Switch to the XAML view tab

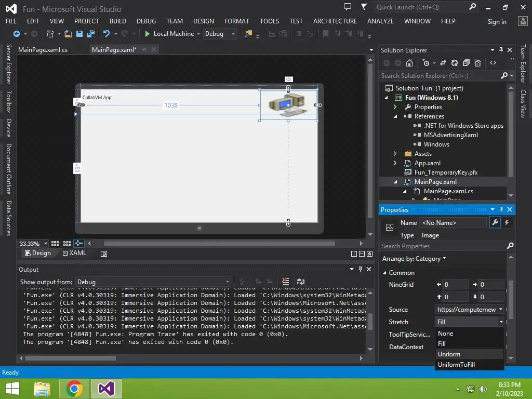[74, 253]
